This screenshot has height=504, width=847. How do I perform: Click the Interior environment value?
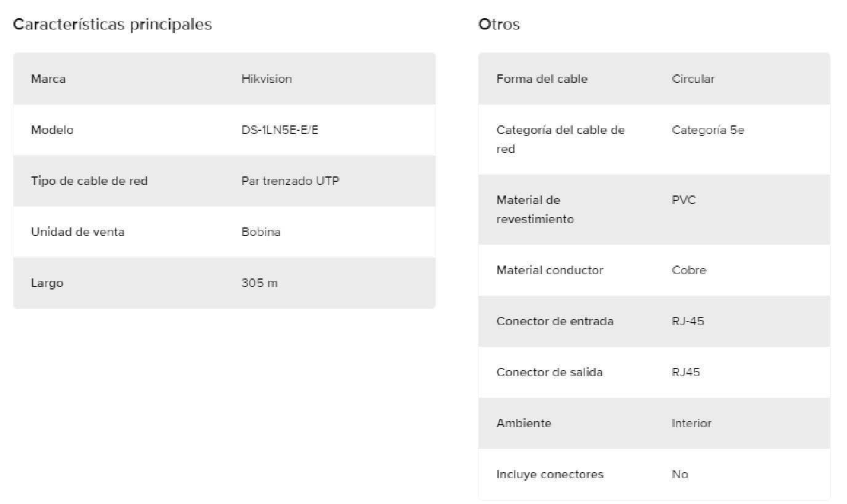click(691, 423)
